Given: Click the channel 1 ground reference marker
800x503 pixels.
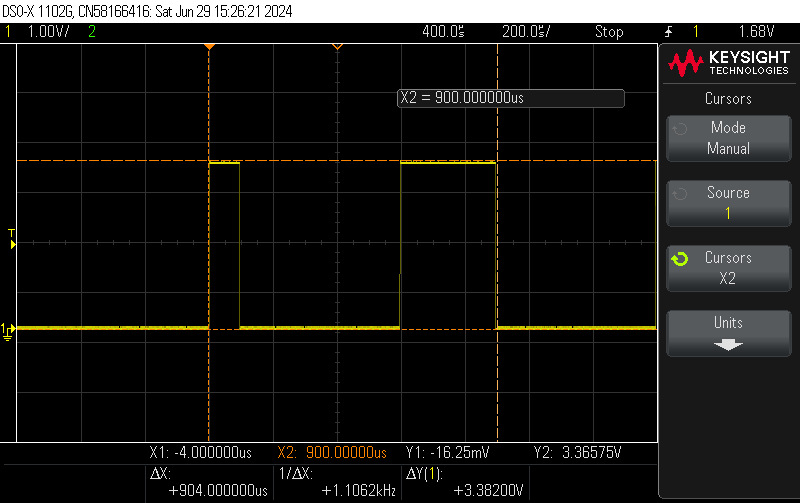Looking at the screenshot, I should coord(8,331).
